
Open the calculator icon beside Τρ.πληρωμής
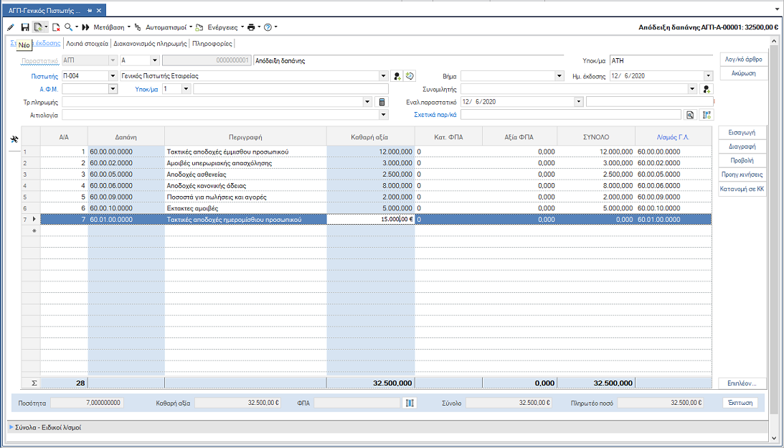382,102
